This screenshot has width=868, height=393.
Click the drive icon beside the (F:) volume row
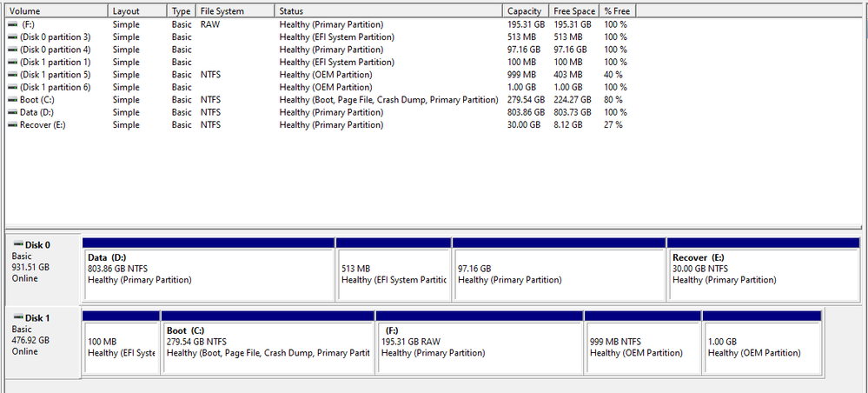point(12,24)
